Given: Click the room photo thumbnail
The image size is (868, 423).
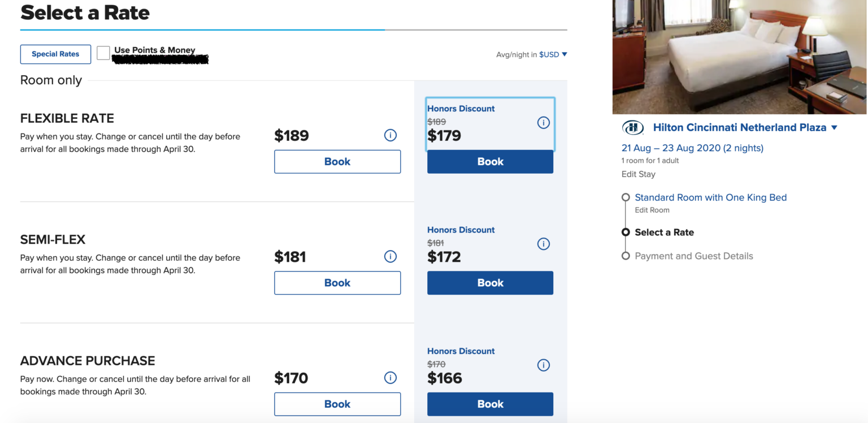Looking at the screenshot, I should pos(739,57).
